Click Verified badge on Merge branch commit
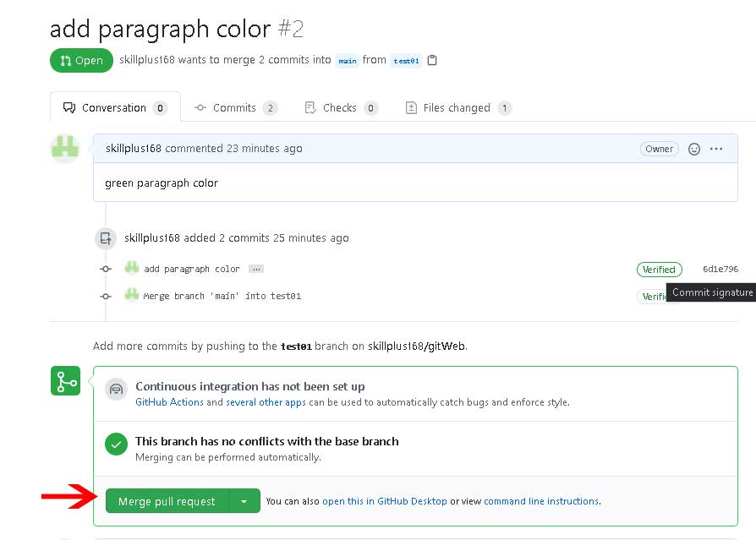The height and width of the screenshot is (540, 756). (652, 297)
